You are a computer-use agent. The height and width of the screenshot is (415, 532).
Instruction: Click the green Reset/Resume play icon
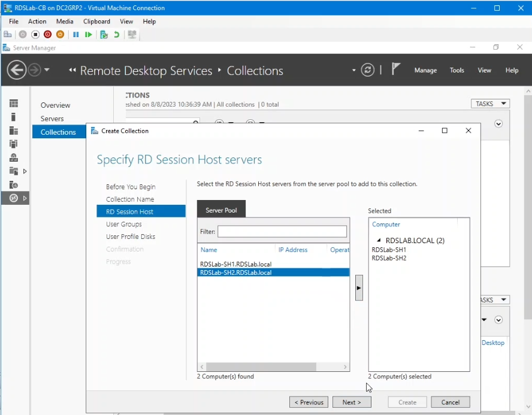click(x=88, y=34)
